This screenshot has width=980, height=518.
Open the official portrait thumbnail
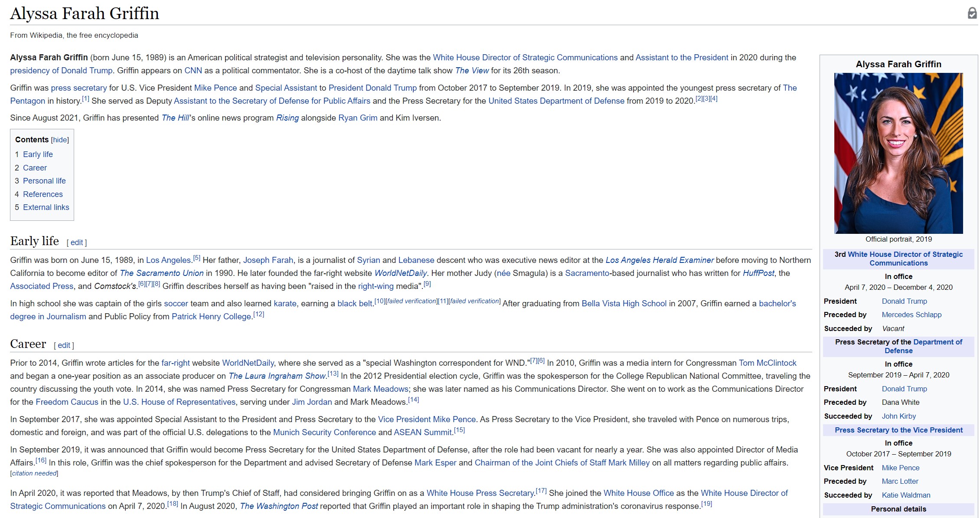point(898,153)
